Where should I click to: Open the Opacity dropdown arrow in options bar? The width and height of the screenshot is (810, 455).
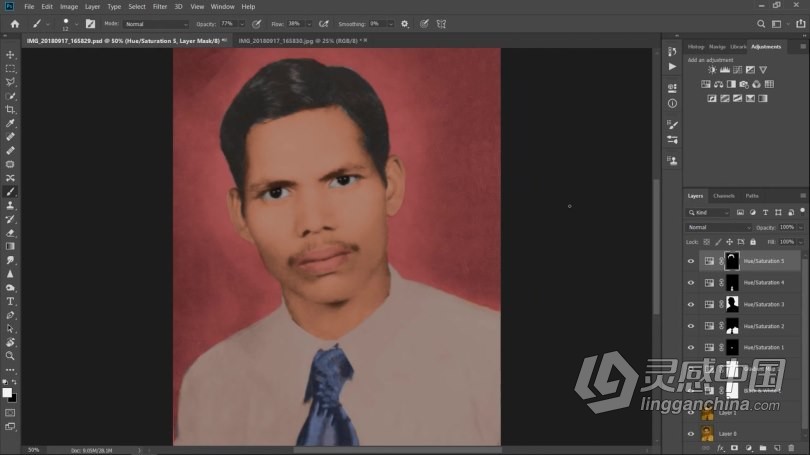click(241, 24)
